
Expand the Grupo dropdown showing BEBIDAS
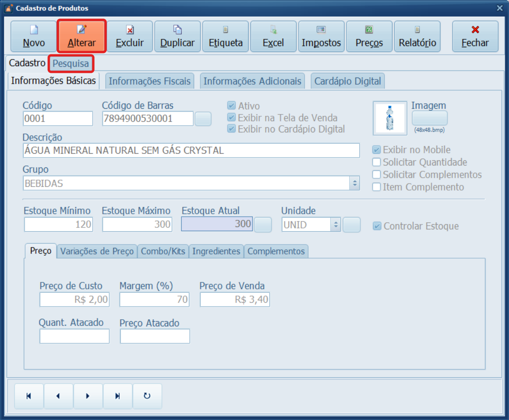(355, 184)
